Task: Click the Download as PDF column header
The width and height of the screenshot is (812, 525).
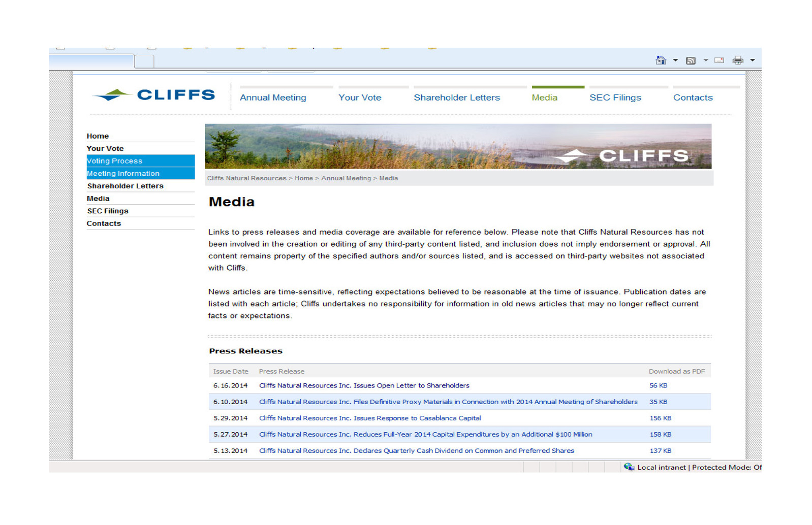Action: coord(677,371)
